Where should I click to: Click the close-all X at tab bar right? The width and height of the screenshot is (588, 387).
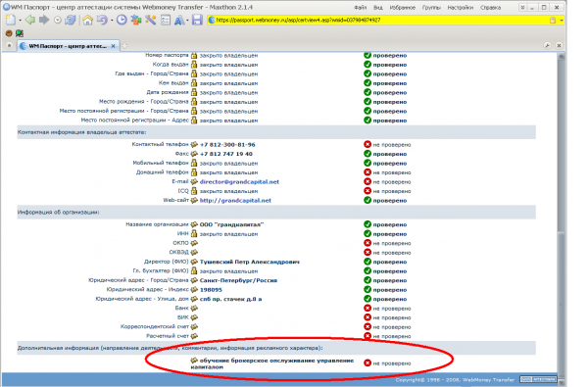pyautogui.click(x=559, y=45)
